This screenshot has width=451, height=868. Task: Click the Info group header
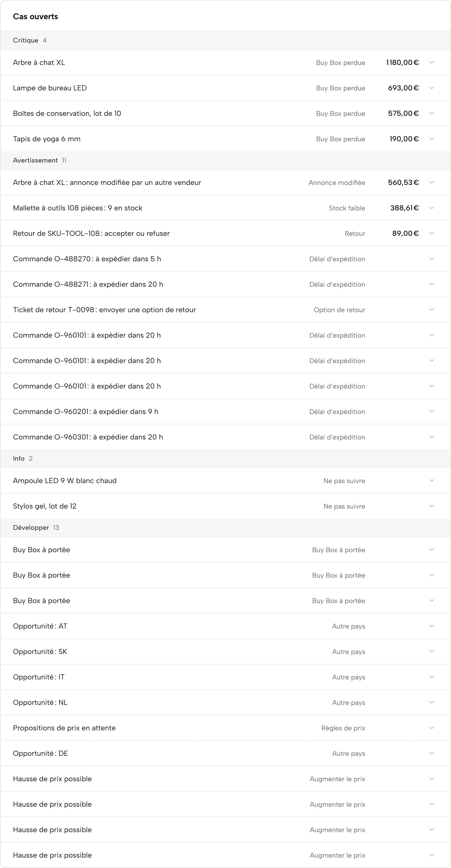225,459
